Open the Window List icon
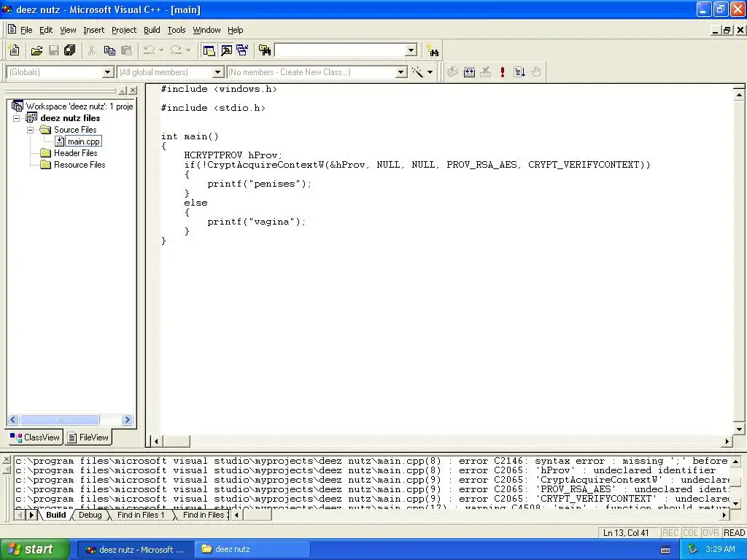Viewport: 747px width, 560px height. click(x=242, y=50)
